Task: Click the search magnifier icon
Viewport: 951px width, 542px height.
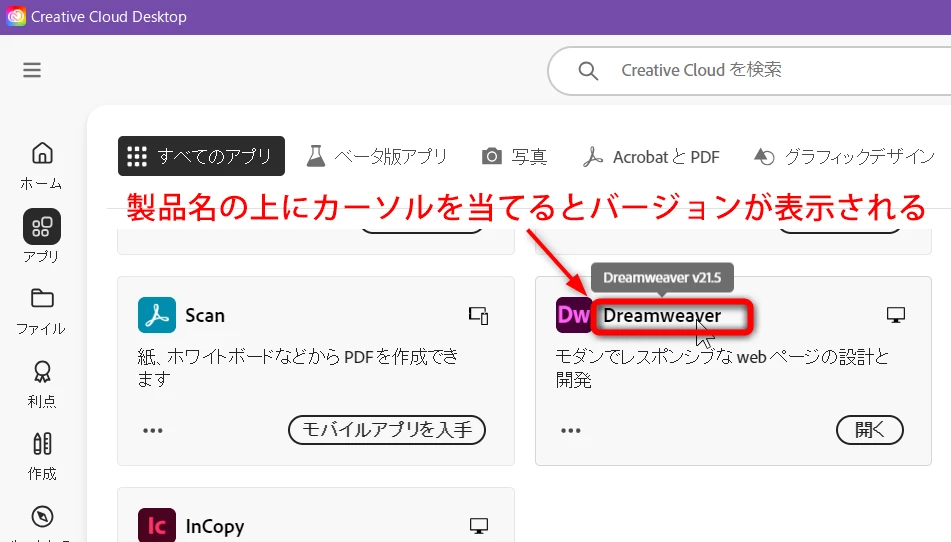Action: click(x=588, y=71)
